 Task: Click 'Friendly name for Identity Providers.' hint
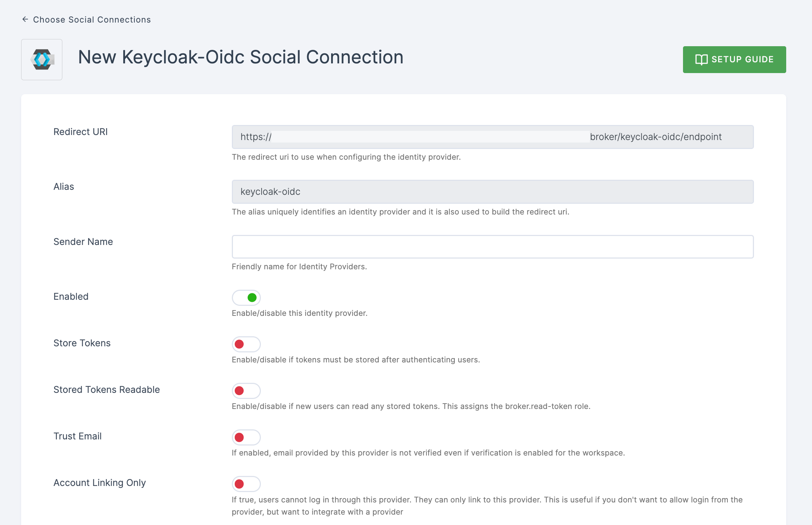[299, 266]
